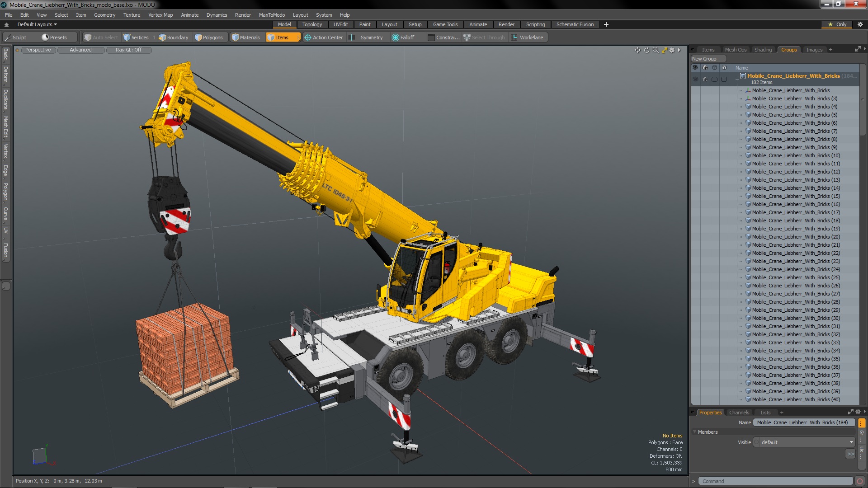Open viewport settings gear icon

[672, 50]
